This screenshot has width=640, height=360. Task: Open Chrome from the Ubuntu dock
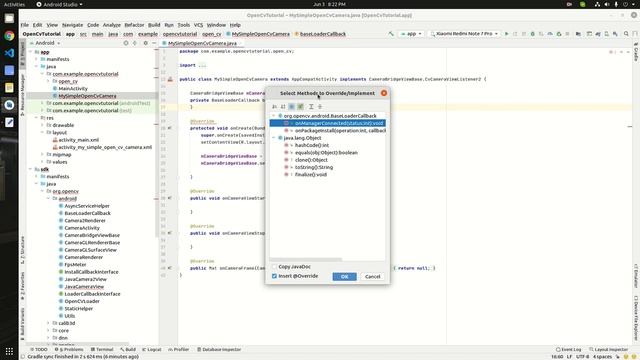[x=9, y=36]
